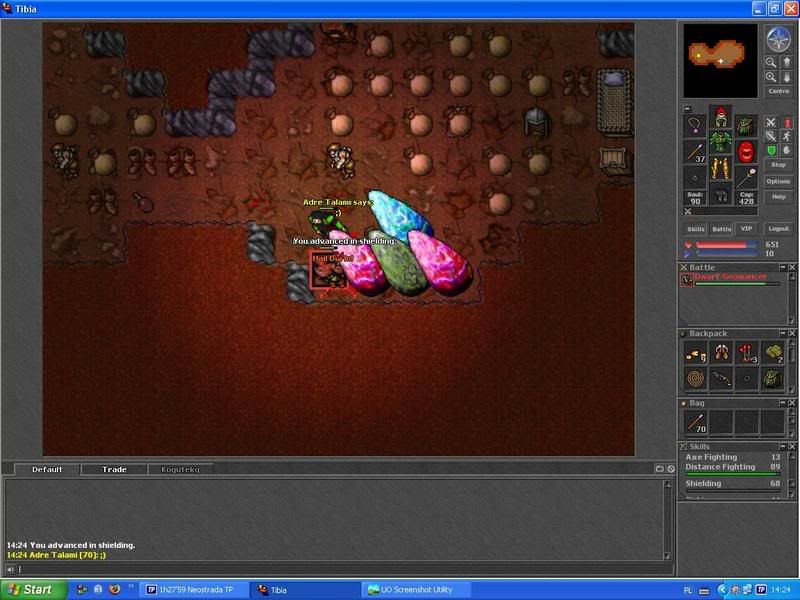Select red darts stack in Backpack
The width and height of the screenshot is (800, 600).
tap(747, 353)
